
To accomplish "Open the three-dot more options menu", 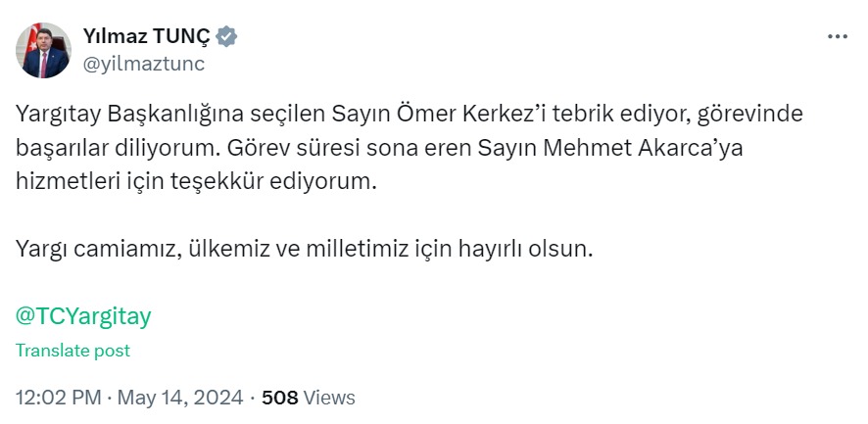I will [x=837, y=37].
